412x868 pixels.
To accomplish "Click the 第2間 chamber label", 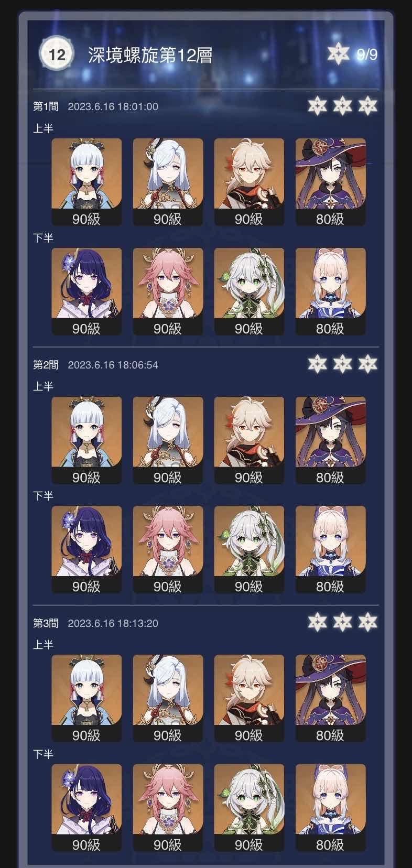I will tap(46, 365).
